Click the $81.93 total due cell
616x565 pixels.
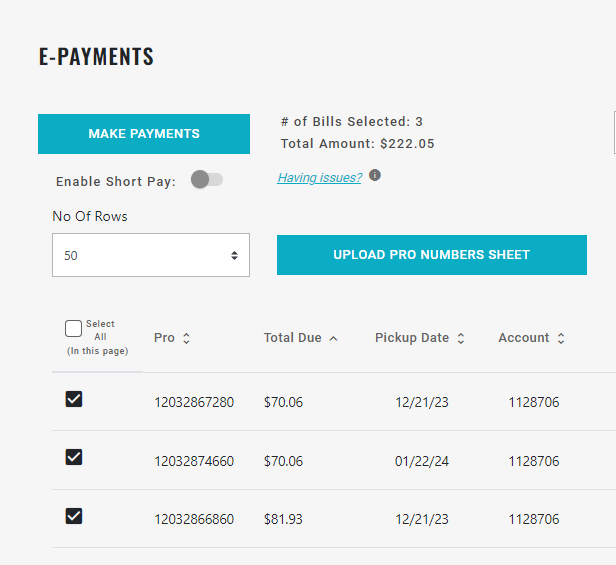click(x=283, y=520)
